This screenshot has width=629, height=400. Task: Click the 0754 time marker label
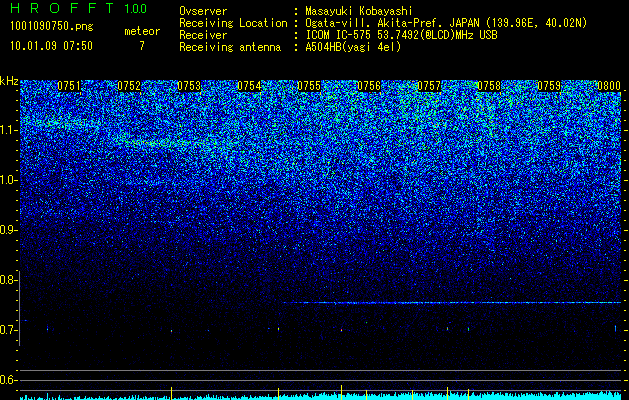tap(249, 86)
